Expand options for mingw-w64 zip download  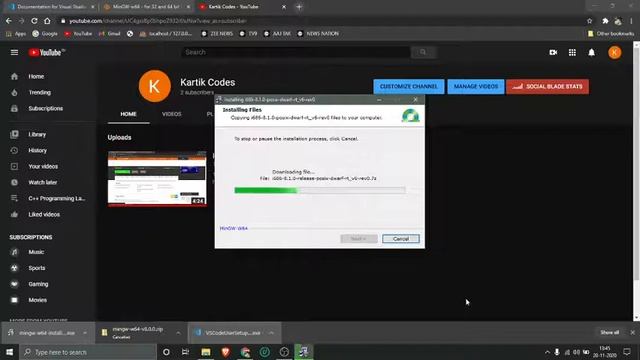(178, 333)
